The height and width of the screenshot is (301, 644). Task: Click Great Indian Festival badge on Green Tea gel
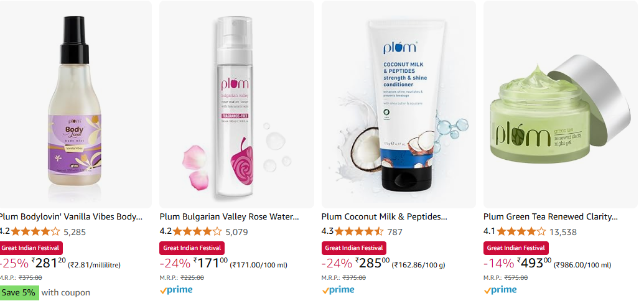click(x=516, y=248)
